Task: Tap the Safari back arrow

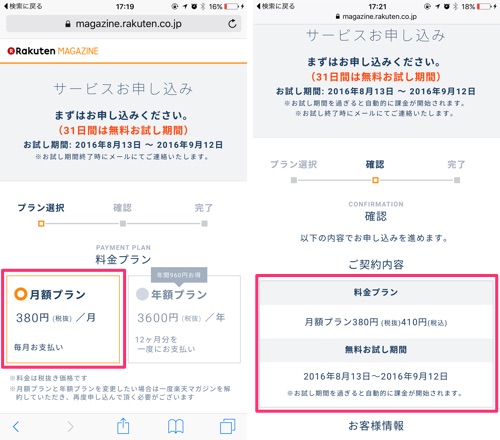Action: [x=16, y=426]
